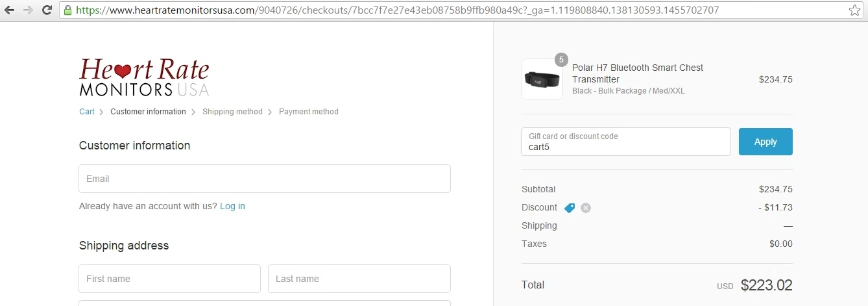
Task: Click the Heart Rate Monitors USA logo
Action: pos(144,77)
